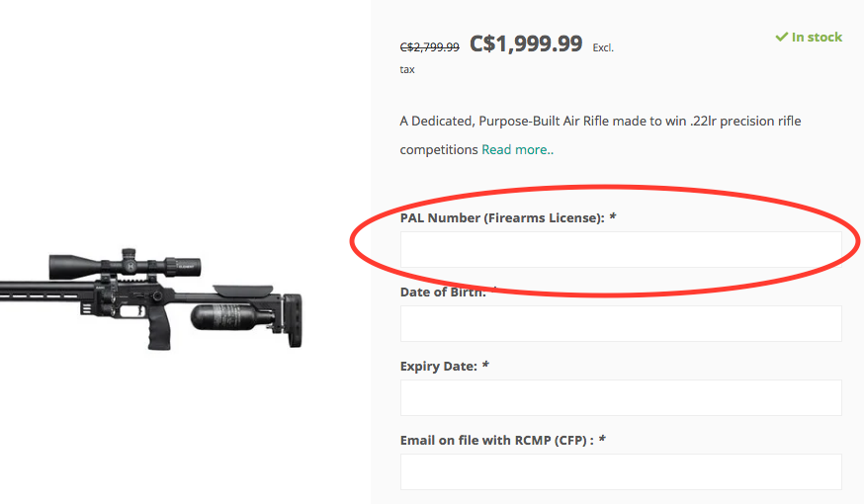Click the required asterisk beside Expiry Date
Screen dimensions: 864x504
[485, 366]
